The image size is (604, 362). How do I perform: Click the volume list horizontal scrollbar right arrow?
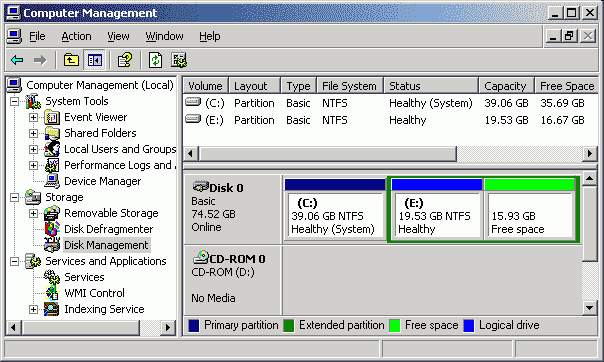click(589, 154)
